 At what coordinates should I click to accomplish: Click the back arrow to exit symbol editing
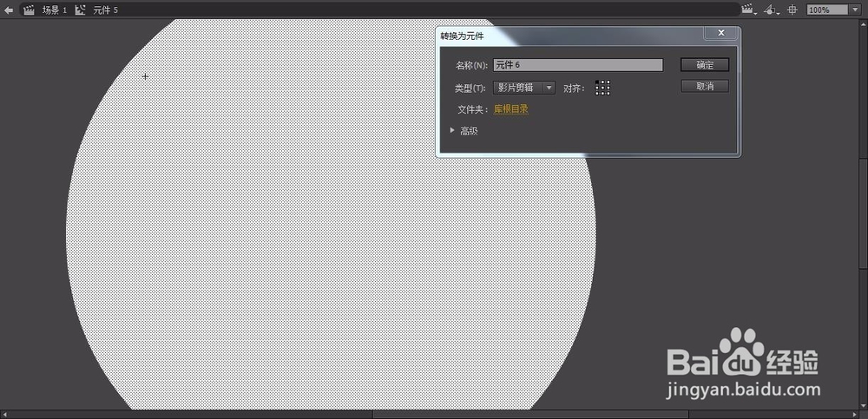[9, 10]
